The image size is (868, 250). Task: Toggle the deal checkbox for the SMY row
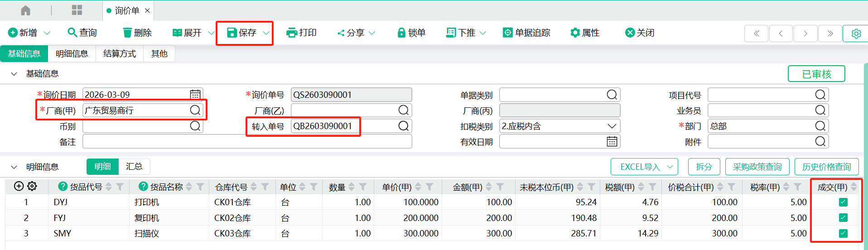pos(843,233)
